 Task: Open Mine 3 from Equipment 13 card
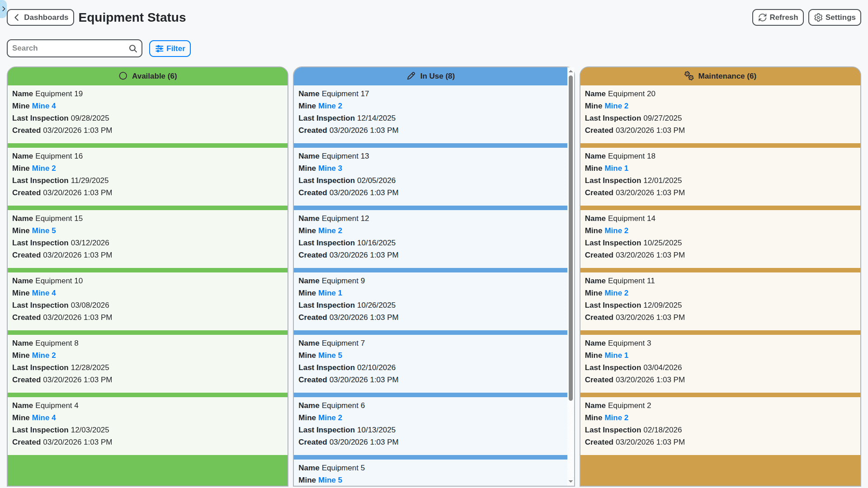[330, 168]
